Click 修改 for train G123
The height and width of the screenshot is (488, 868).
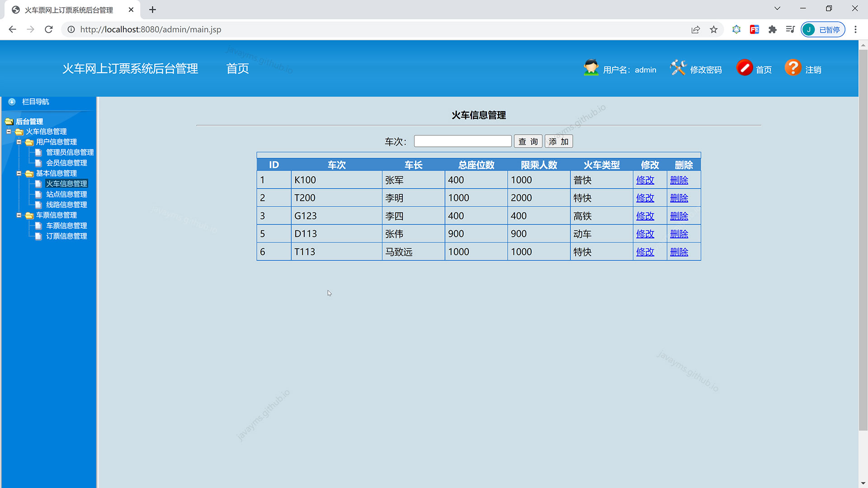coord(645,216)
